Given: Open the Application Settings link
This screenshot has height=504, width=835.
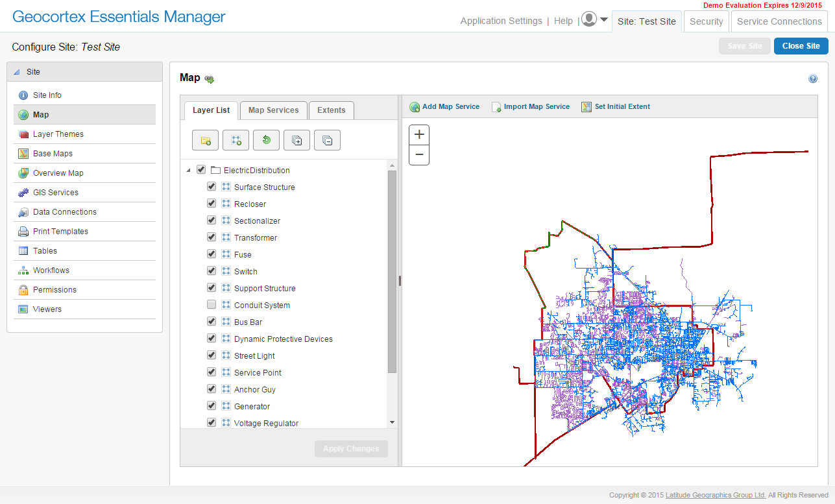Looking at the screenshot, I should point(501,21).
